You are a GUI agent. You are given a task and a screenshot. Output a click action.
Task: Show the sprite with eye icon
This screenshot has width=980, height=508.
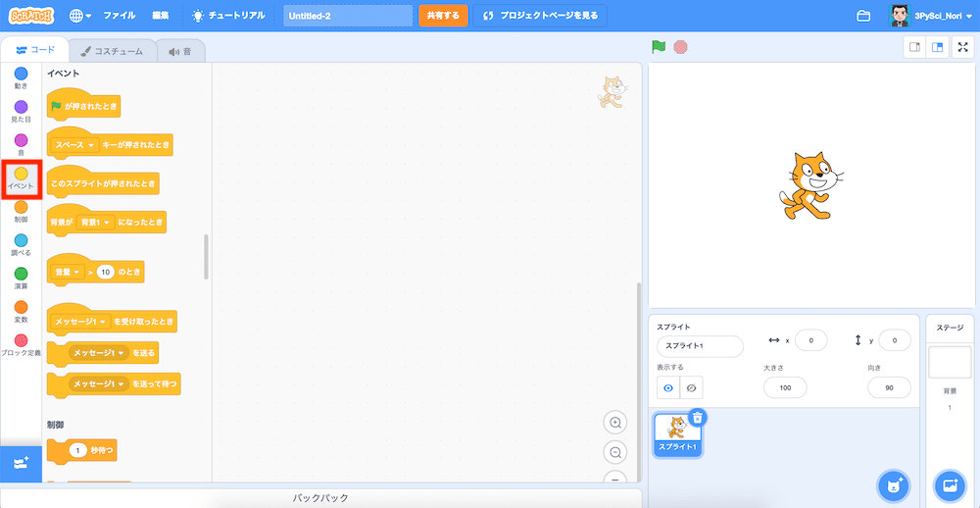[x=668, y=388]
